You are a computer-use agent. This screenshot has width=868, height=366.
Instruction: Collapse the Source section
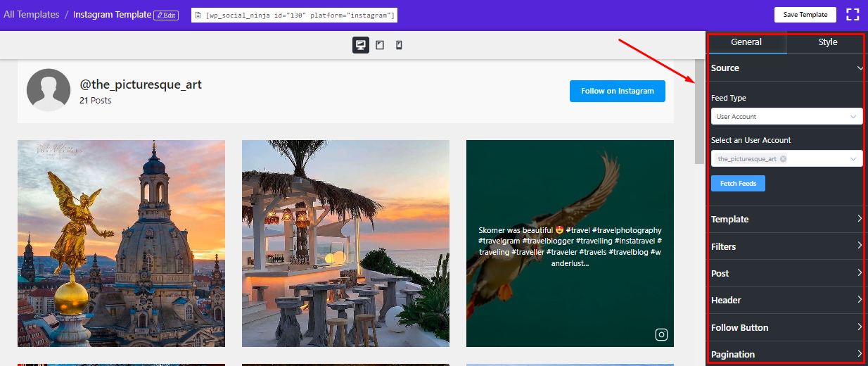[786, 68]
